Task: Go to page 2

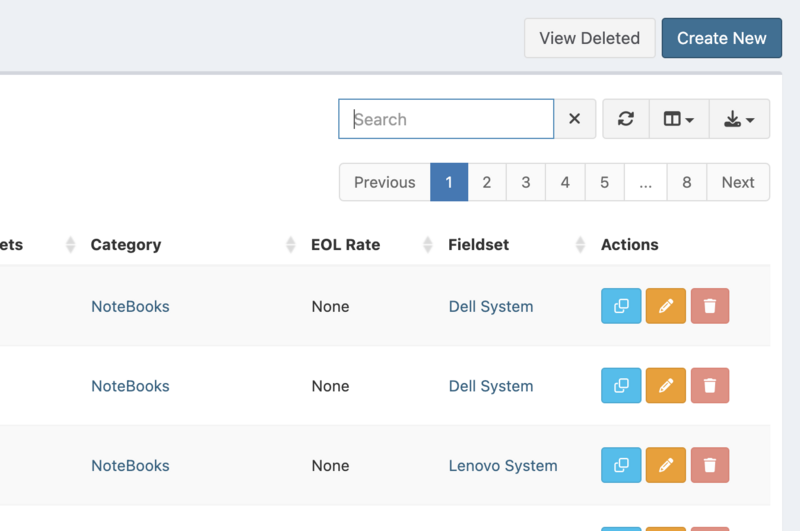Action: pos(487,182)
